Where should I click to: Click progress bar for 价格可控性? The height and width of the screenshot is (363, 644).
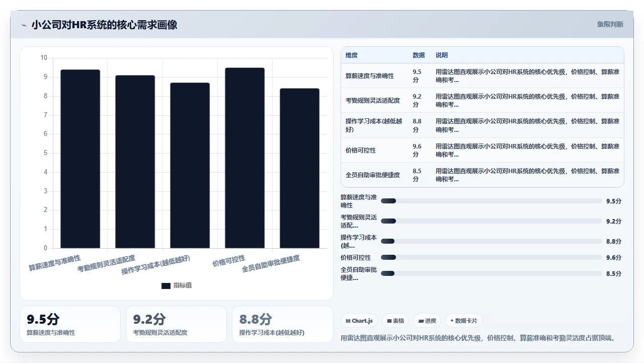tap(491, 257)
